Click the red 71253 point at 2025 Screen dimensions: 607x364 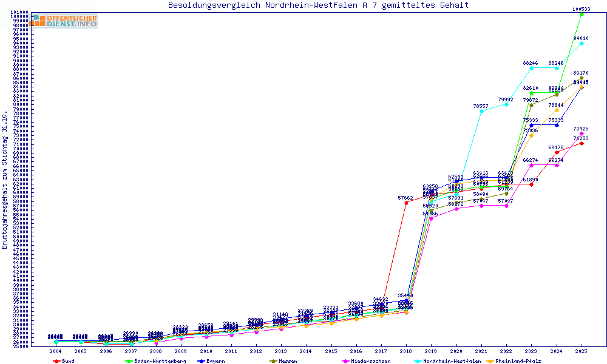pos(582,143)
